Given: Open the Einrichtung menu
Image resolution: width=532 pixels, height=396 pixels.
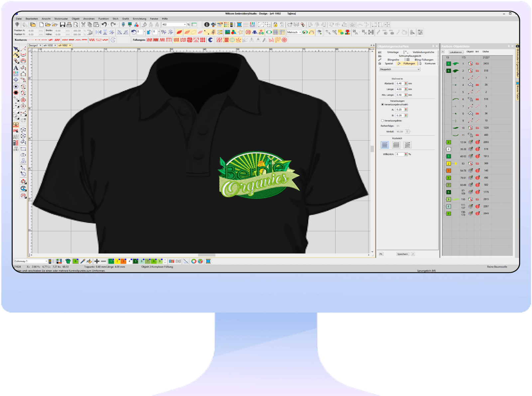Looking at the screenshot, I should click(139, 19).
